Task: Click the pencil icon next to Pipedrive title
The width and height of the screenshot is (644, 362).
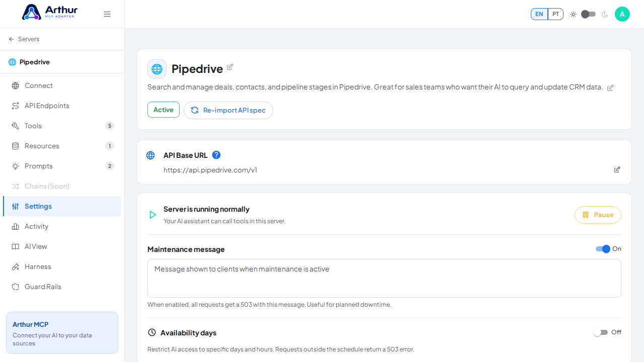Action: (x=230, y=67)
